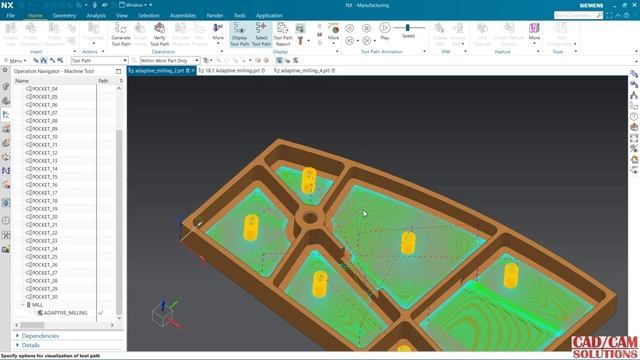The image size is (640, 360).
Task: Open the Menu dropdown button
Action: [15, 60]
